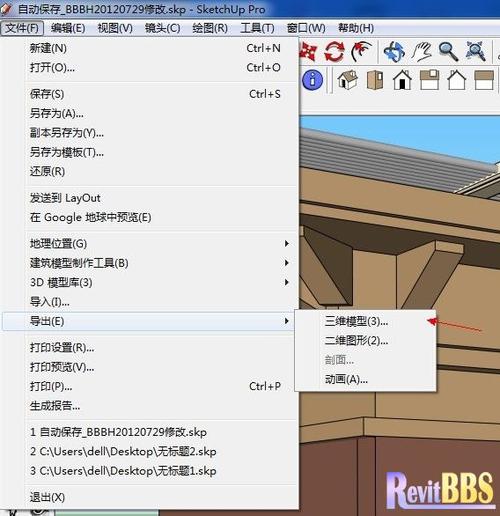This screenshot has width=500, height=516.
Task: Open the 编辑(E) menu
Action: 68,28
